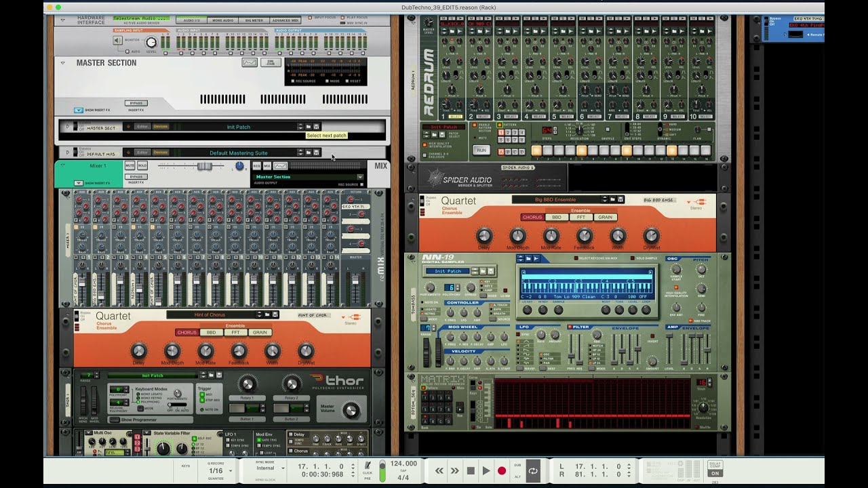
Task: Save the Hint of Chorus patch
Action: pos(275,314)
